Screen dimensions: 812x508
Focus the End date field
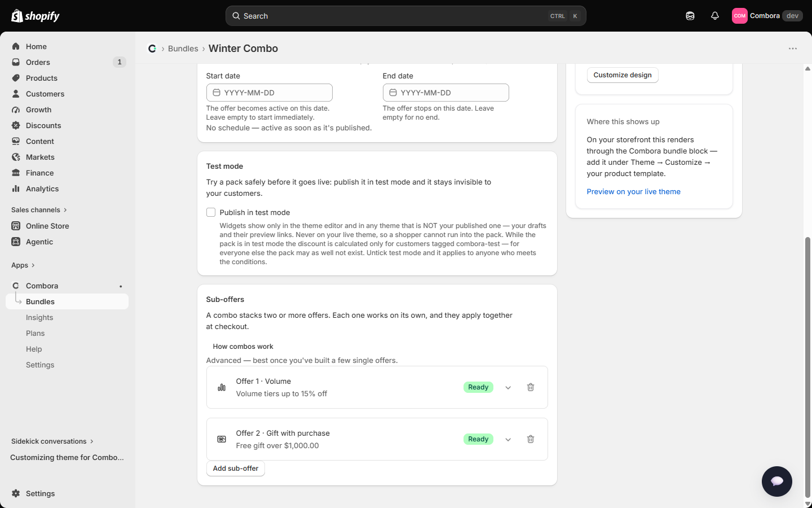coord(446,93)
